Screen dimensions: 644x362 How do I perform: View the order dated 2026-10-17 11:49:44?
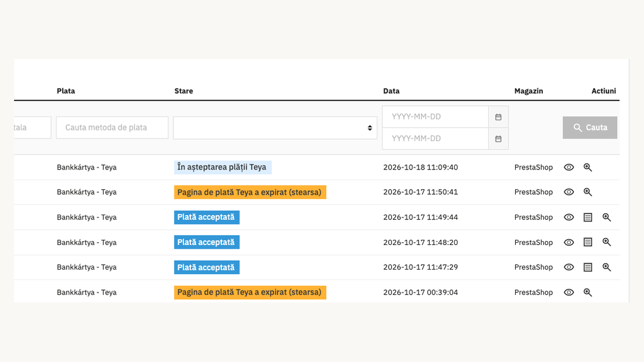click(569, 217)
